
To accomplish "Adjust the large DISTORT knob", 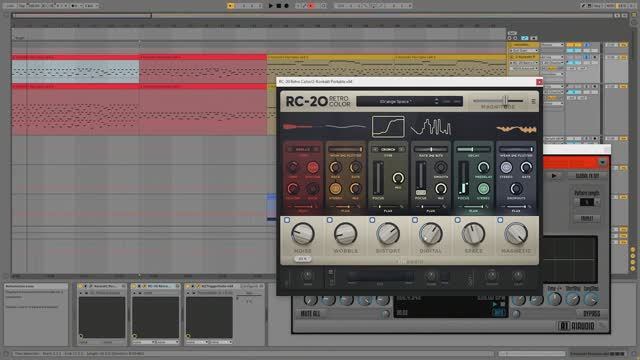I will pyautogui.click(x=388, y=233).
